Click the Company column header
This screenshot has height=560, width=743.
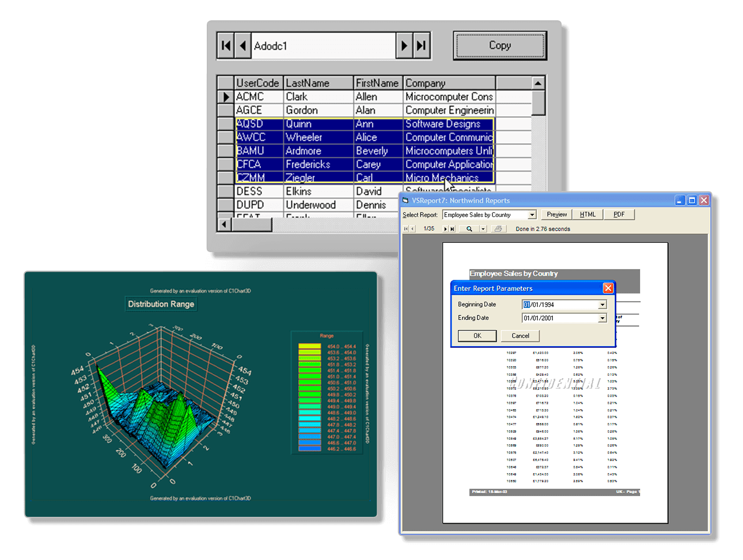click(449, 83)
